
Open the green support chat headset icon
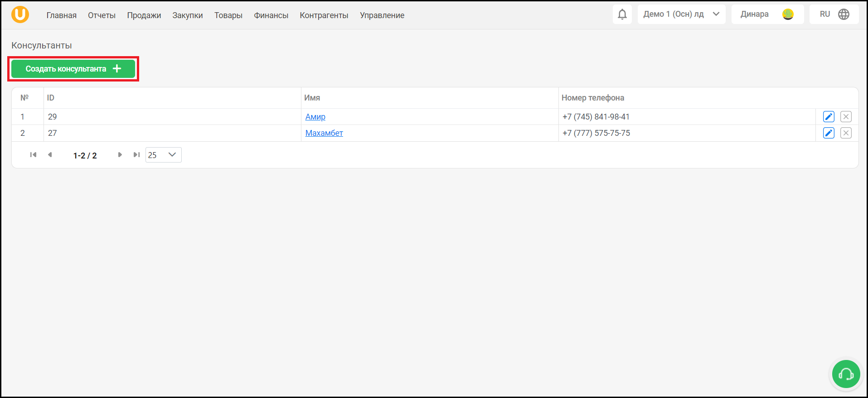click(x=846, y=374)
